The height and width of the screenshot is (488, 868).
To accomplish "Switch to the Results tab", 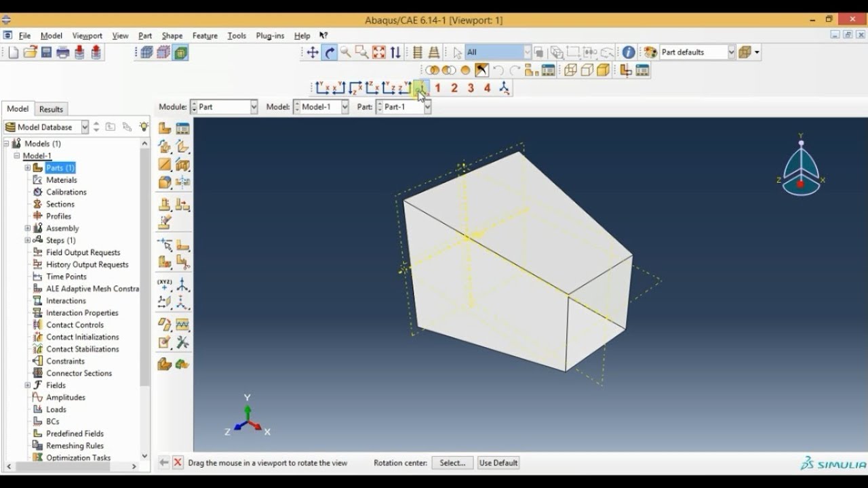I will pyautogui.click(x=51, y=109).
